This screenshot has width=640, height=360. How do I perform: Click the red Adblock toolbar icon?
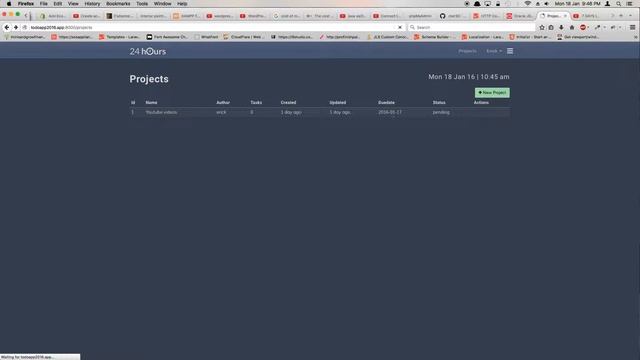click(583, 27)
